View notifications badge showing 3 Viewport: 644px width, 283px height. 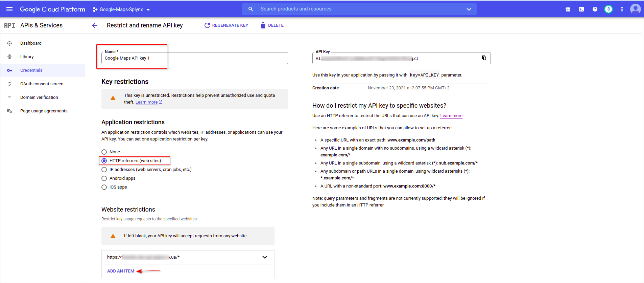click(x=608, y=9)
